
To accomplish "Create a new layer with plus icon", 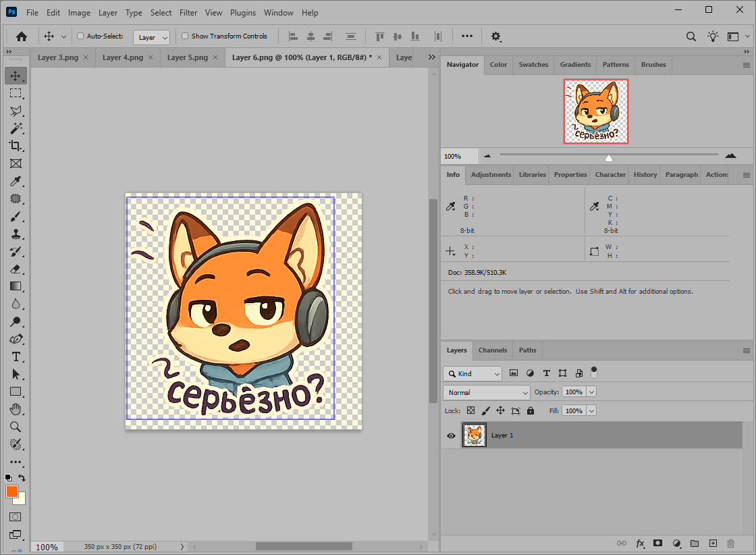I will click(x=713, y=544).
